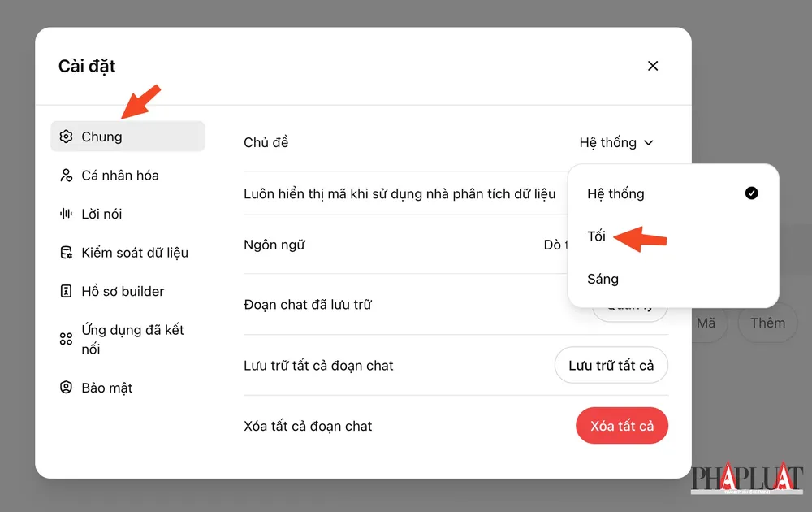
Task: Keep the Hệ thống theme selected
Action: pyautogui.click(x=615, y=193)
